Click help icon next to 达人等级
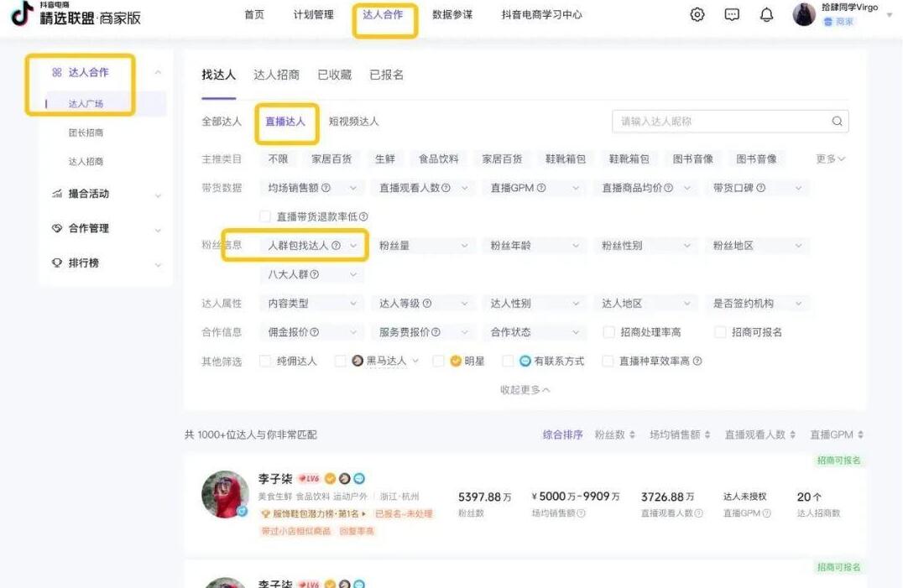Image resolution: width=903 pixels, height=588 pixels. 426,303
